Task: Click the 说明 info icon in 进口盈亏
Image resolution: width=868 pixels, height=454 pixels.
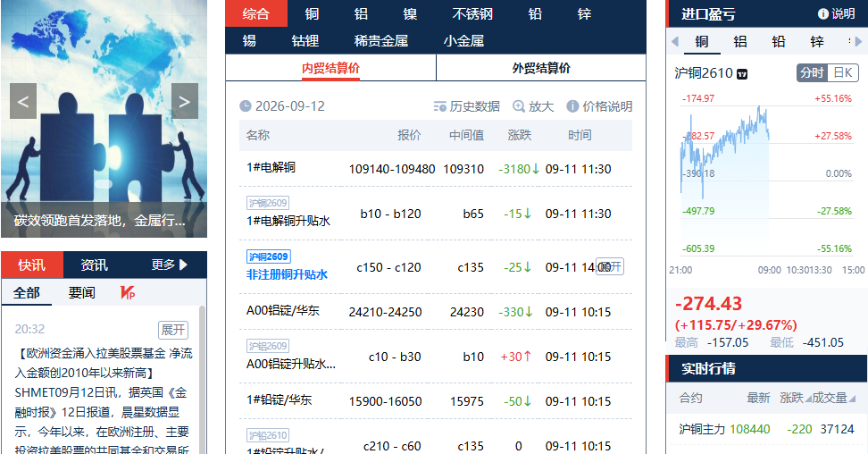Action: click(x=823, y=14)
